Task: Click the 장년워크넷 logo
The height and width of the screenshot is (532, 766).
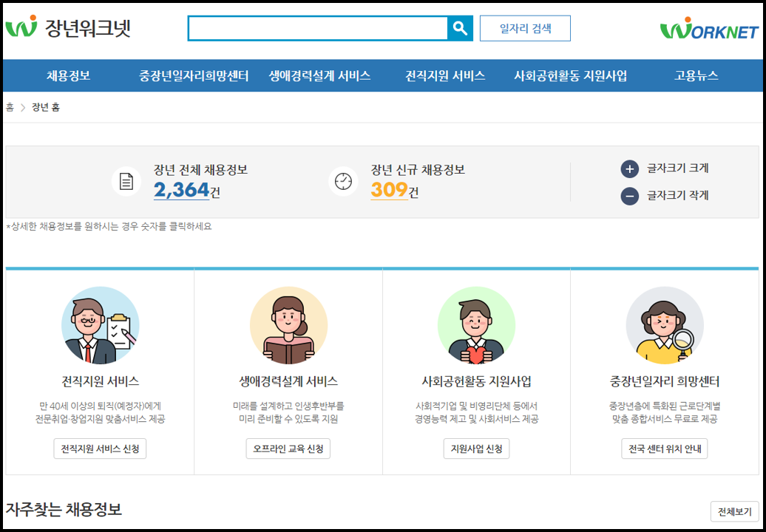Action: coord(68,27)
